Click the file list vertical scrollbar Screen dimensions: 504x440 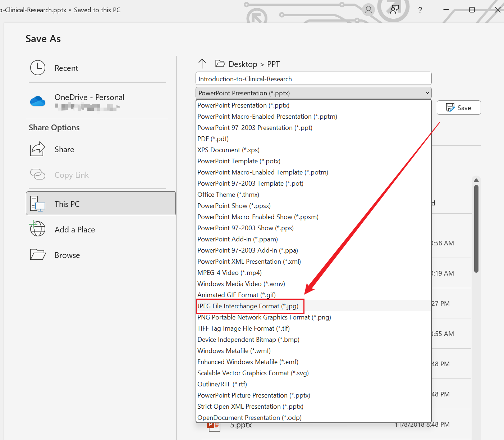click(476, 228)
